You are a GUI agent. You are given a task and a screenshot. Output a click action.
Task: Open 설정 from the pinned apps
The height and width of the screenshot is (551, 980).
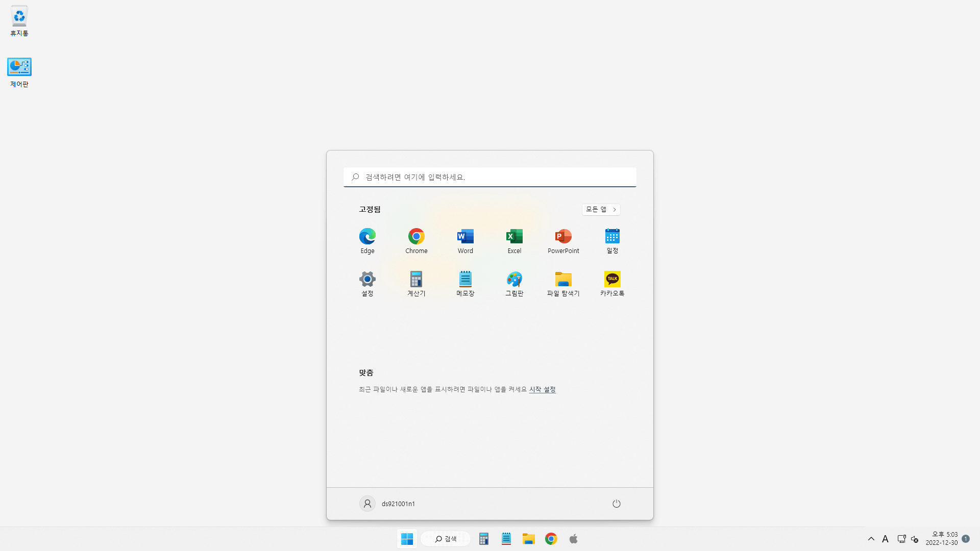tap(367, 284)
